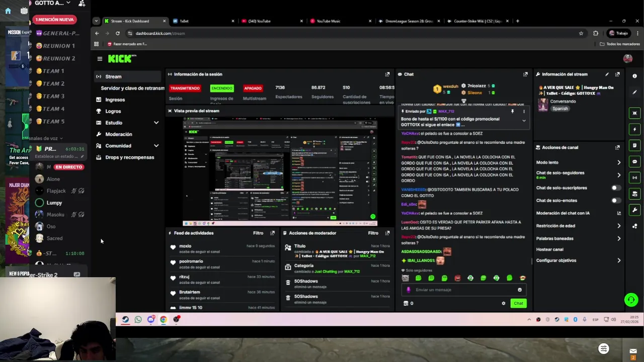Send message with green Chat button
Screen dimensions: 644x362
pos(518,303)
